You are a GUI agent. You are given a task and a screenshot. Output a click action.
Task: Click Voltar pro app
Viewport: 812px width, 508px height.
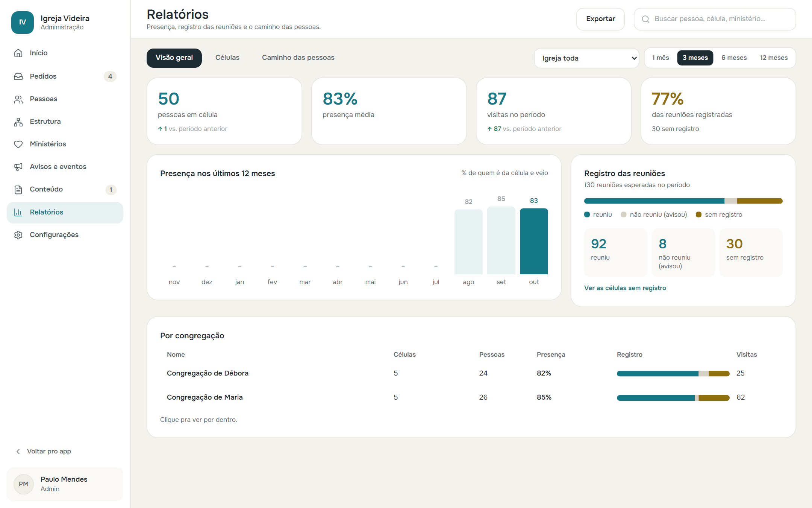point(49,451)
